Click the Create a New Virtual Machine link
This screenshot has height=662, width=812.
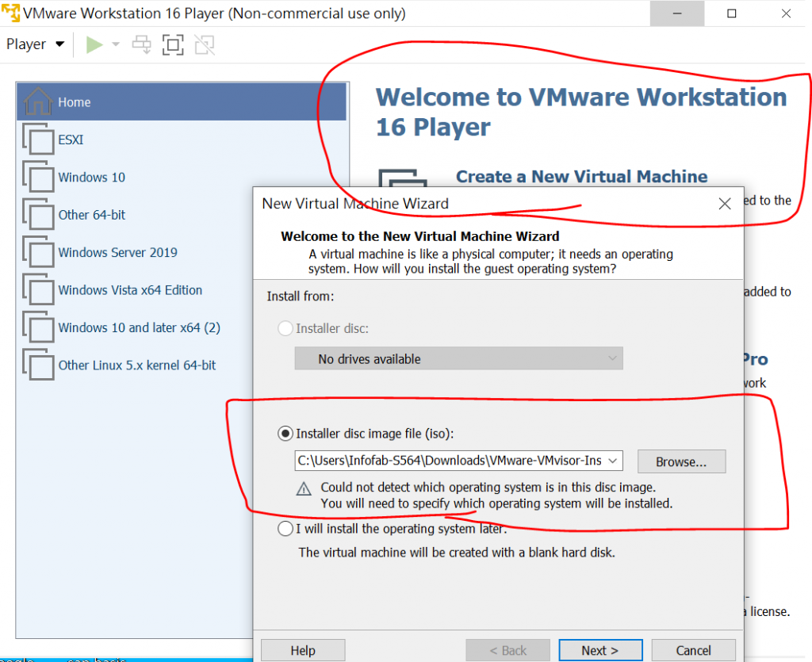click(x=581, y=177)
